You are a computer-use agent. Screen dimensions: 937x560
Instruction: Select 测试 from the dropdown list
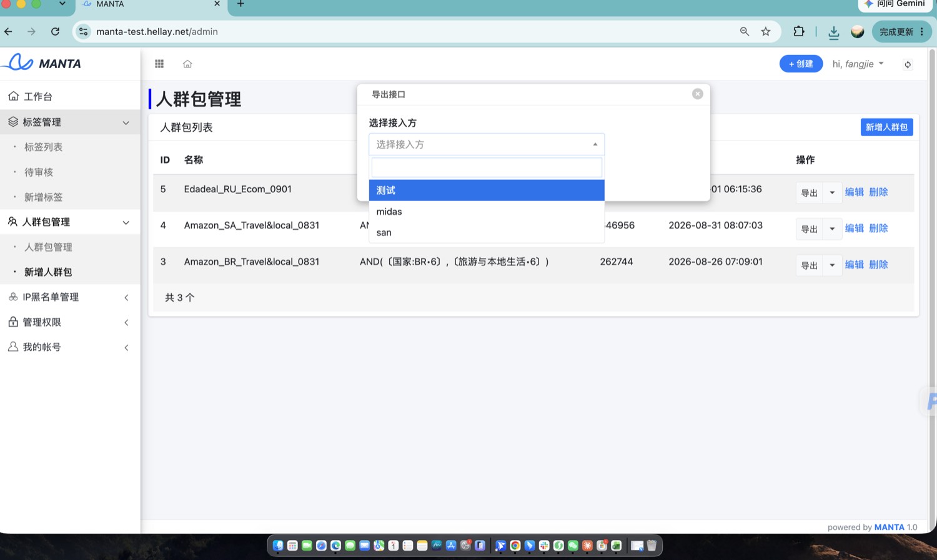pyautogui.click(x=487, y=190)
